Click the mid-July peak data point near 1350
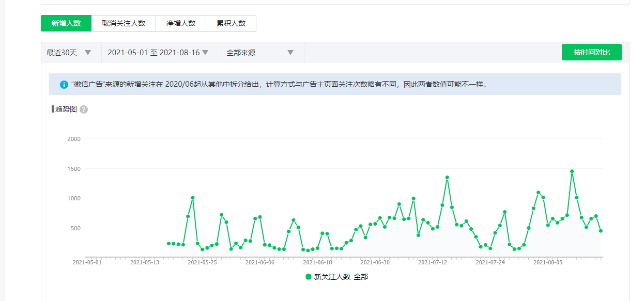Image resolution: width=644 pixels, height=301 pixels. [x=447, y=178]
